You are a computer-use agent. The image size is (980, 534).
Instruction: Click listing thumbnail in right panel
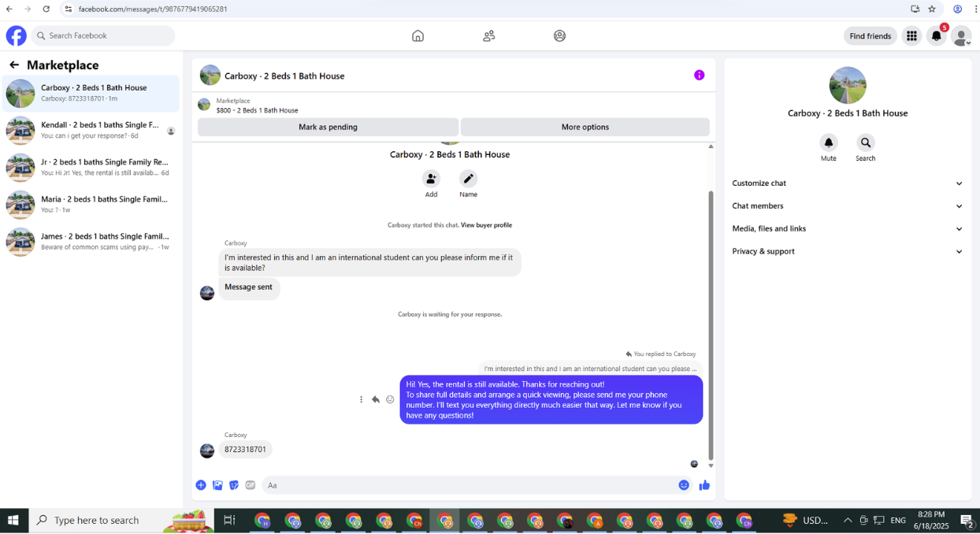(x=848, y=85)
